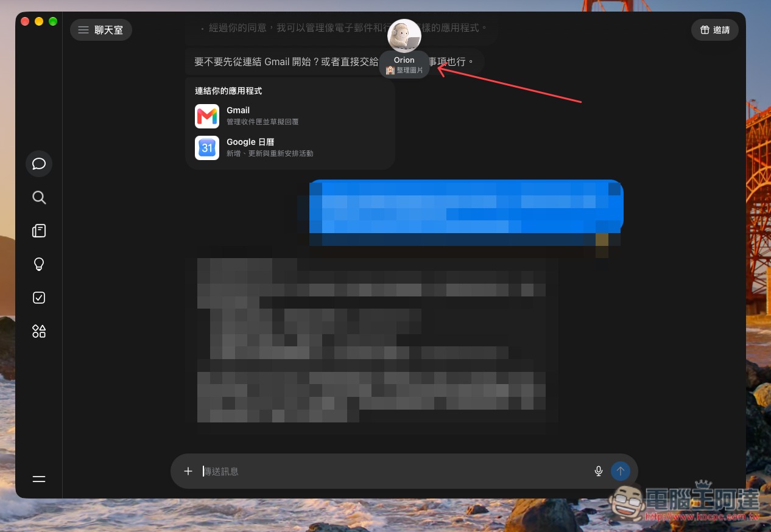Click the 邀請 invite button
The width and height of the screenshot is (771, 532).
(715, 30)
